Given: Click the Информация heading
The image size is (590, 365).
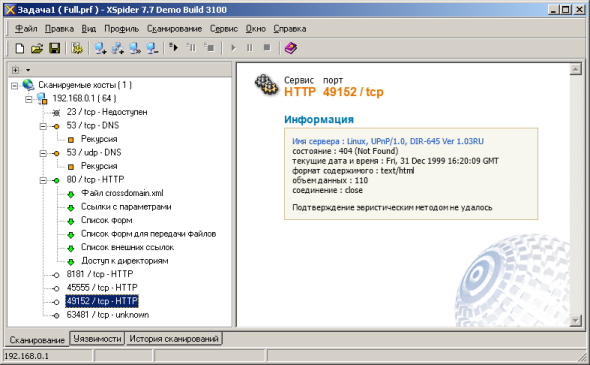Looking at the screenshot, I should [319, 120].
